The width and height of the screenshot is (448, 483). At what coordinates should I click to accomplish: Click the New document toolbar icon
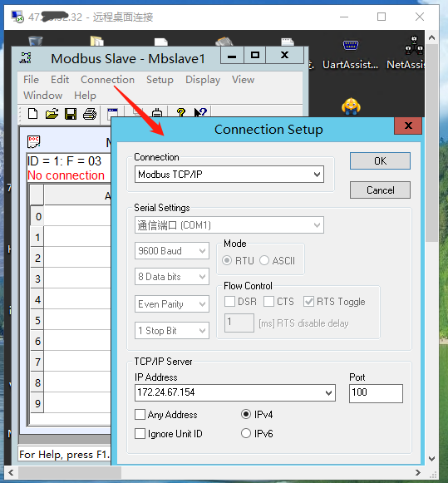pos(33,114)
